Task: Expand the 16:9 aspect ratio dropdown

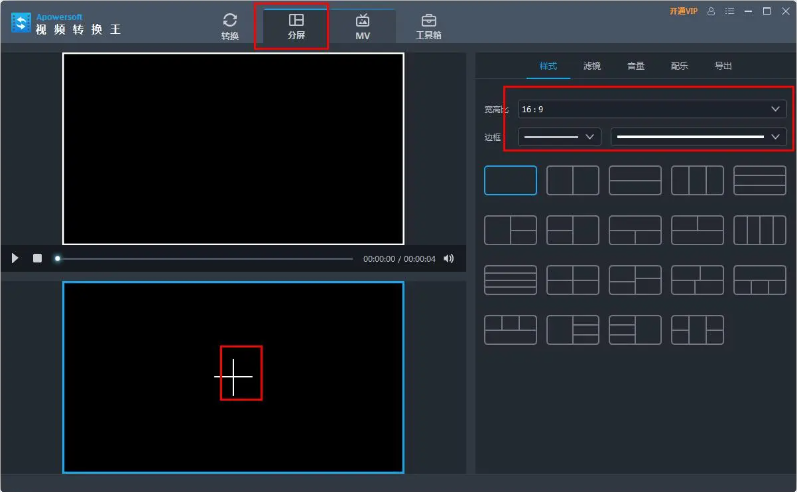Action: pyautogui.click(x=651, y=109)
